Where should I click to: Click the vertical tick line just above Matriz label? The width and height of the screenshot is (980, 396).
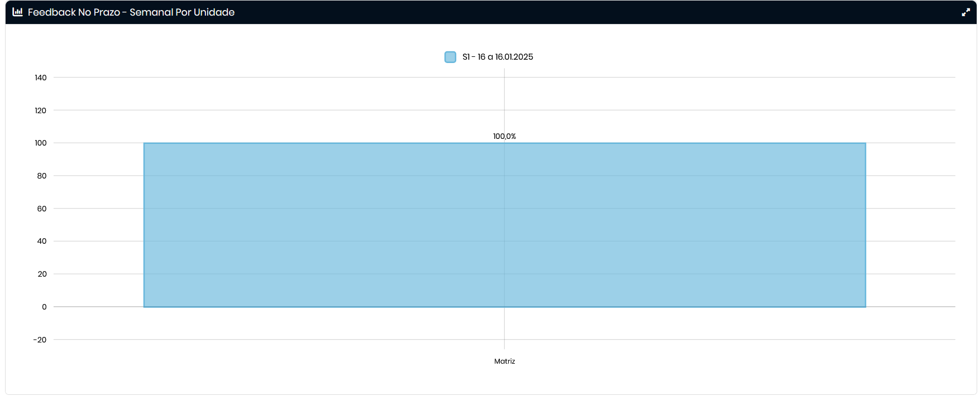click(504, 335)
